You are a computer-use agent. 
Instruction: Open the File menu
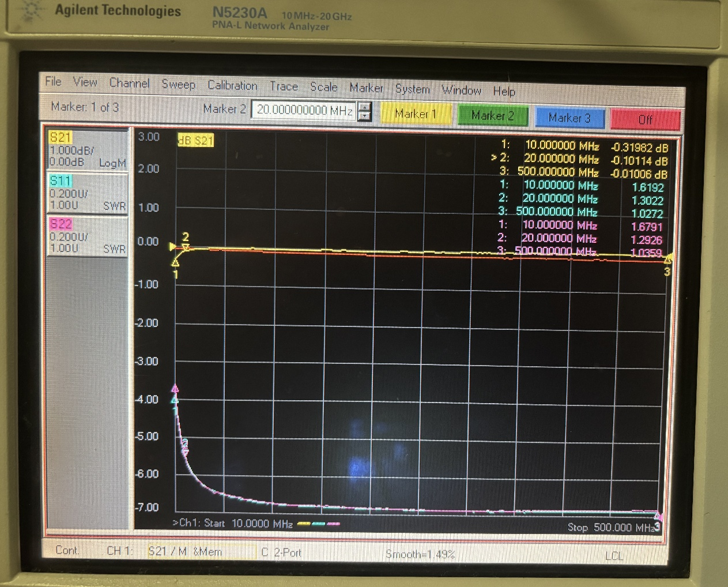tap(53, 82)
